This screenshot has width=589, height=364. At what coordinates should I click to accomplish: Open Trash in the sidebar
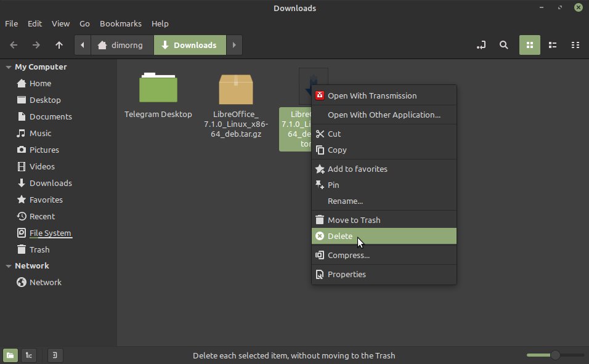39,249
